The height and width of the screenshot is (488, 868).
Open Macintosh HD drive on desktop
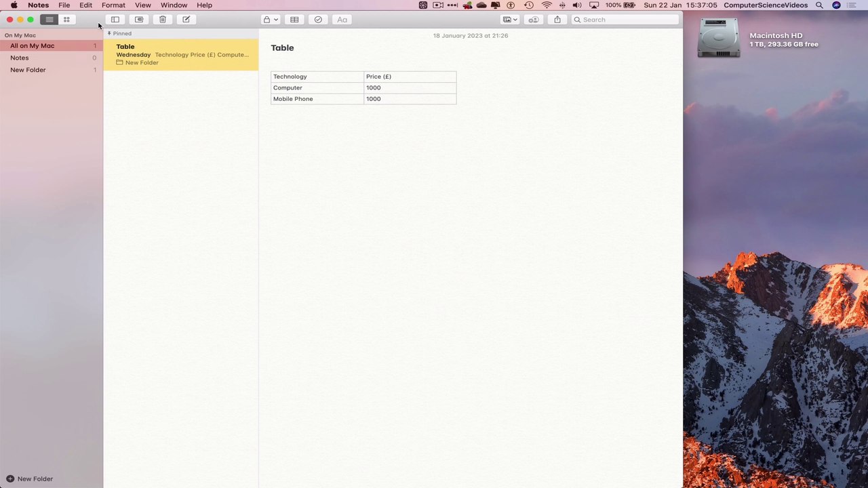coord(719,38)
